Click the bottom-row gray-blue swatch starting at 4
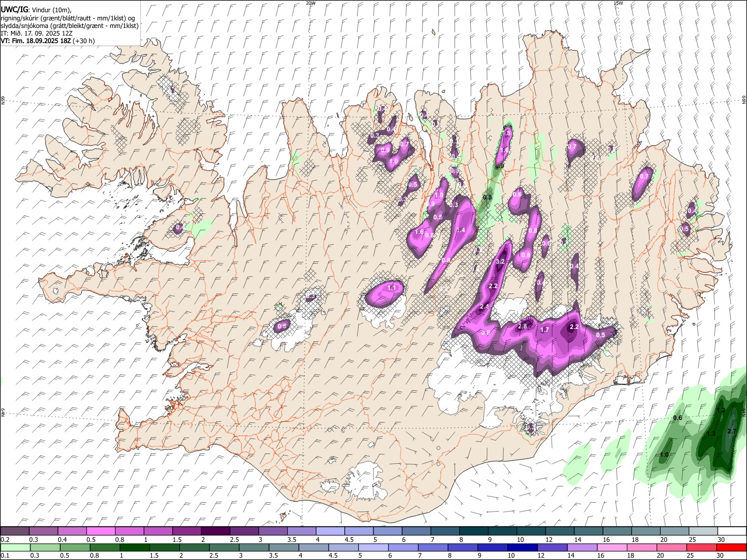The height and width of the screenshot is (560, 747). (x=313, y=547)
